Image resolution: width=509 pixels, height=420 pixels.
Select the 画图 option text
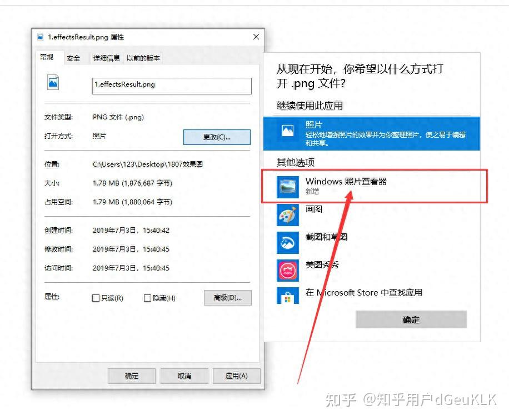tap(314, 209)
